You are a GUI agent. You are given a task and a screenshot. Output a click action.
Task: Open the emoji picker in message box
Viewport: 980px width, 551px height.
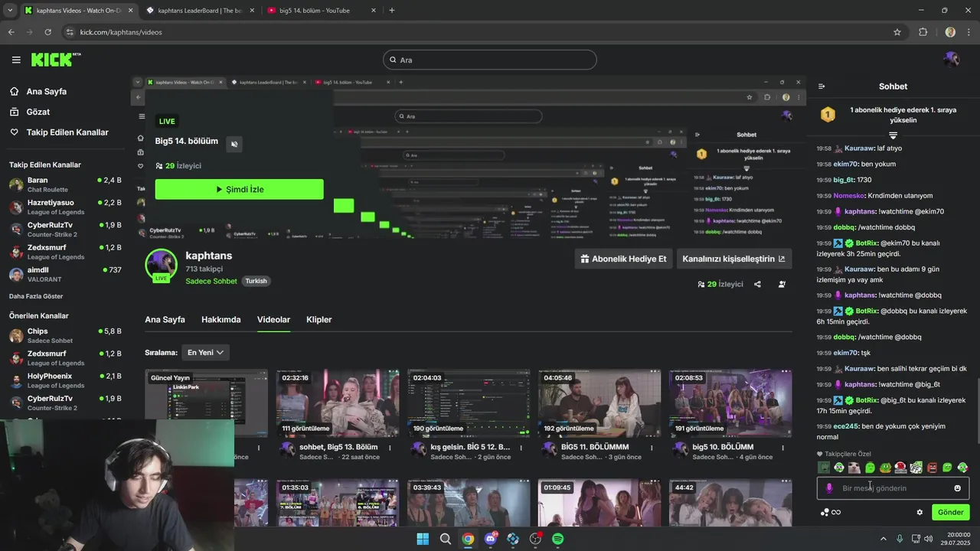click(957, 488)
